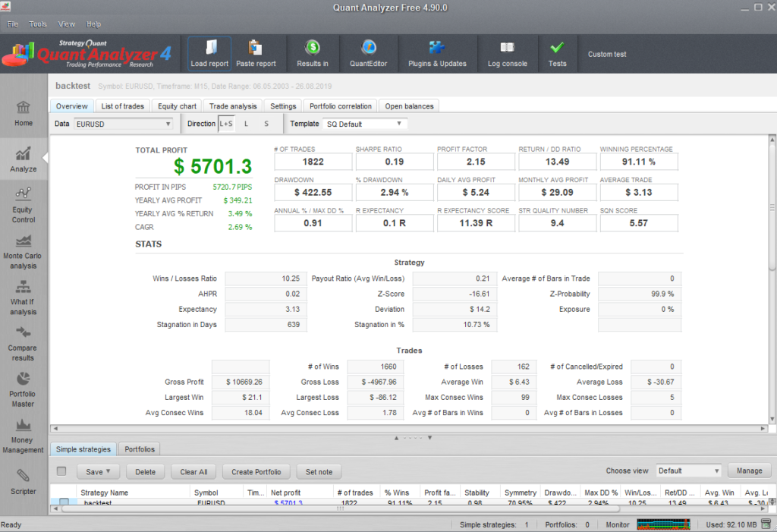
Task: Open What If analysis sidebar item
Action: pos(24,298)
